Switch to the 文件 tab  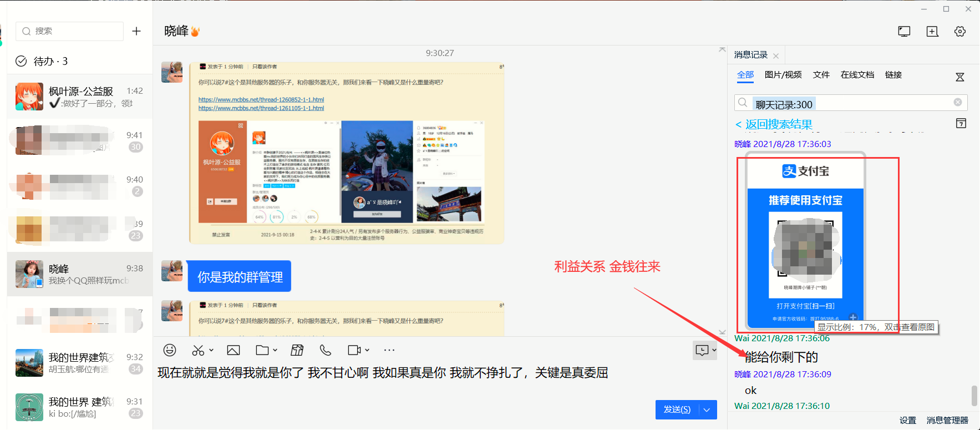click(x=821, y=75)
